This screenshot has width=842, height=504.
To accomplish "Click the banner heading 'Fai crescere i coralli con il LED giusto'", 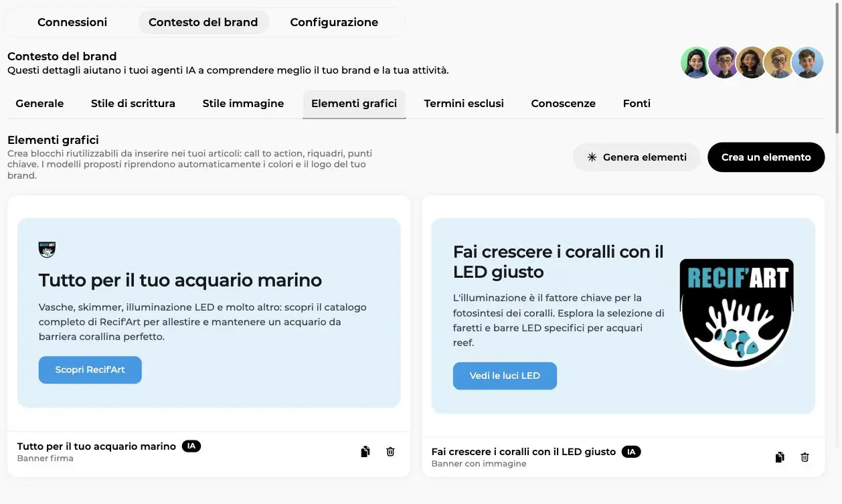I will (x=558, y=262).
